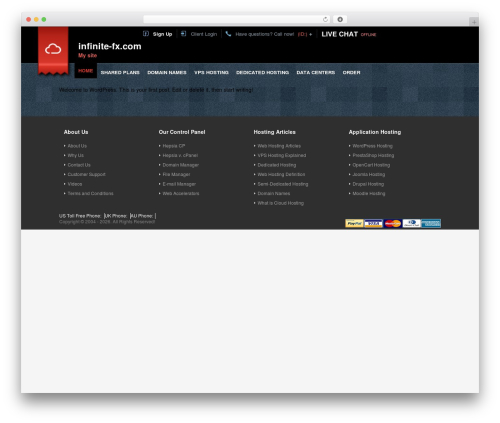Click the AU Phone text
This screenshot has height=423, width=500.
click(x=142, y=216)
